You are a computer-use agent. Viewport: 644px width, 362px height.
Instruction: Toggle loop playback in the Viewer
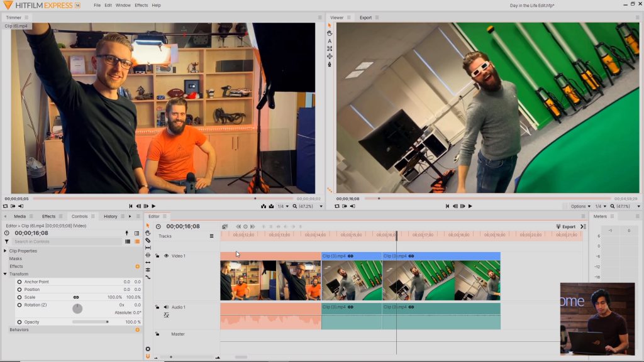(337, 206)
